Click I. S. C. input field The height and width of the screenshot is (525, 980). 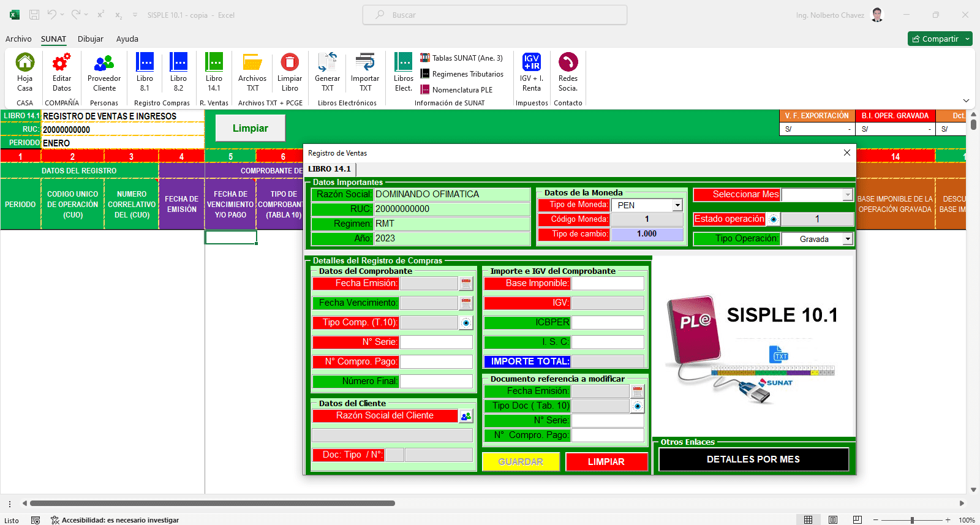click(x=608, y=342)
